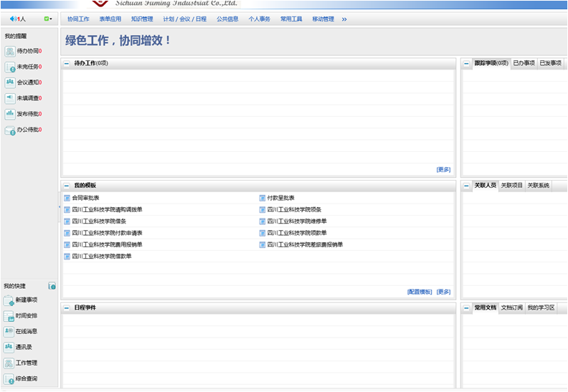Open the green online status dropdown

pos(47,19)
